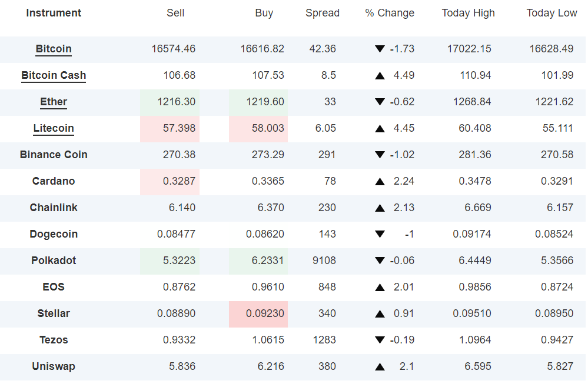Click the up arrow next to Stellar 0.91
The image size is (588, 384).
380,313
